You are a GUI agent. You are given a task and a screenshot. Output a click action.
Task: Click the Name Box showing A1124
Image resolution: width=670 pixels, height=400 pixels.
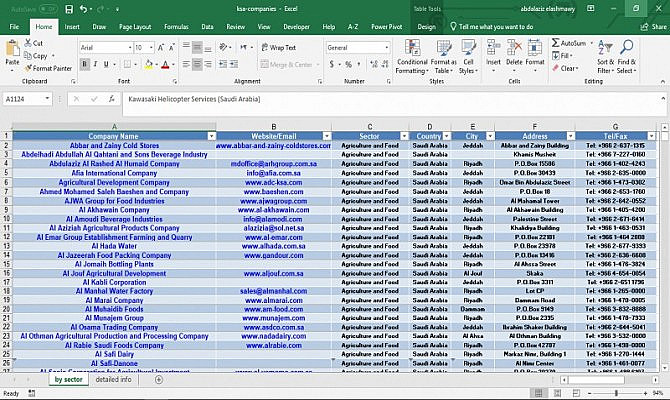(x=27, y=99)
